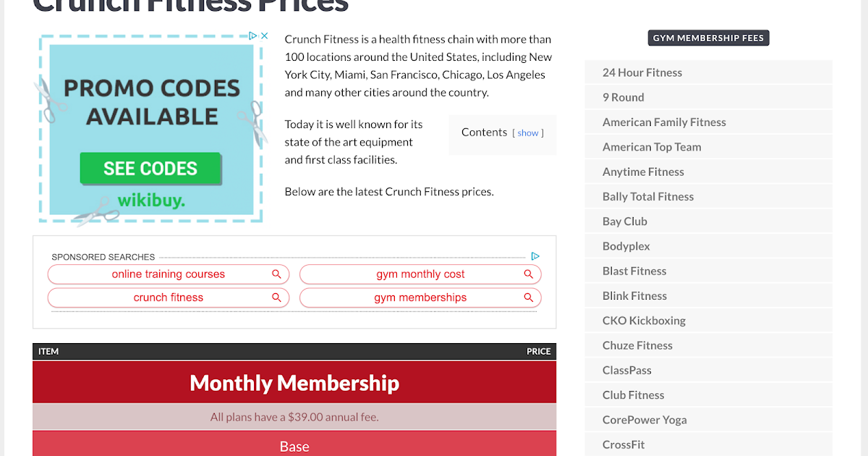Click the search icon next to "crunch fitness"
The width and height of the screenshot is (868, 456).
(x=276, y=297)
